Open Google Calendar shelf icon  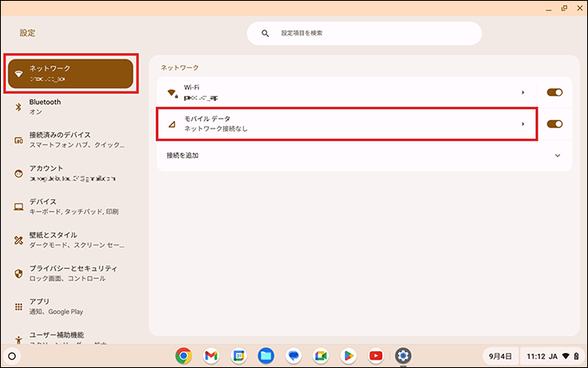[239, 355]
